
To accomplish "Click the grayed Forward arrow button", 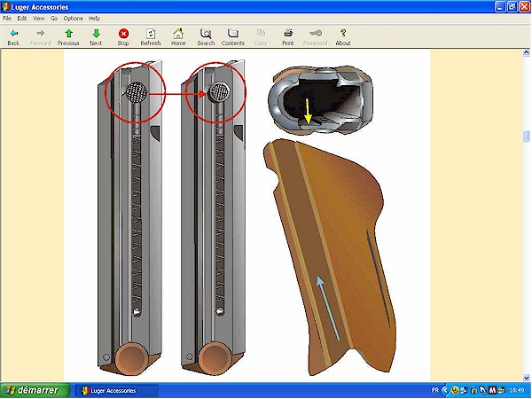I will coord(41,37).
